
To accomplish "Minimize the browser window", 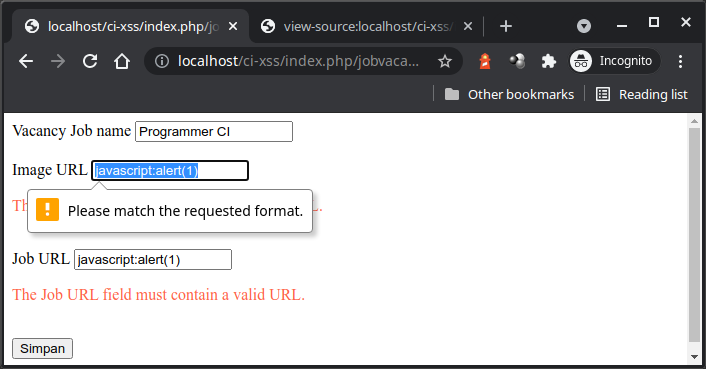I will (x=622, y=26).
